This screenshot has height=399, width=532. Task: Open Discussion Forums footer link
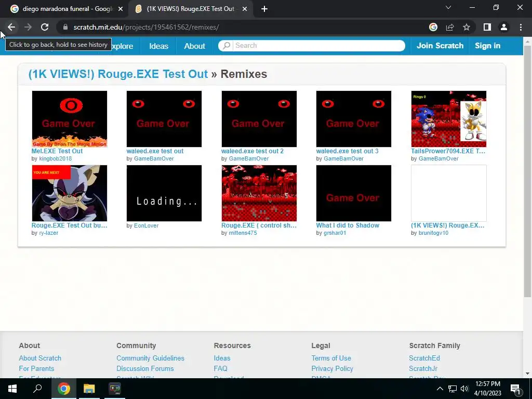[x=145, y=368]
